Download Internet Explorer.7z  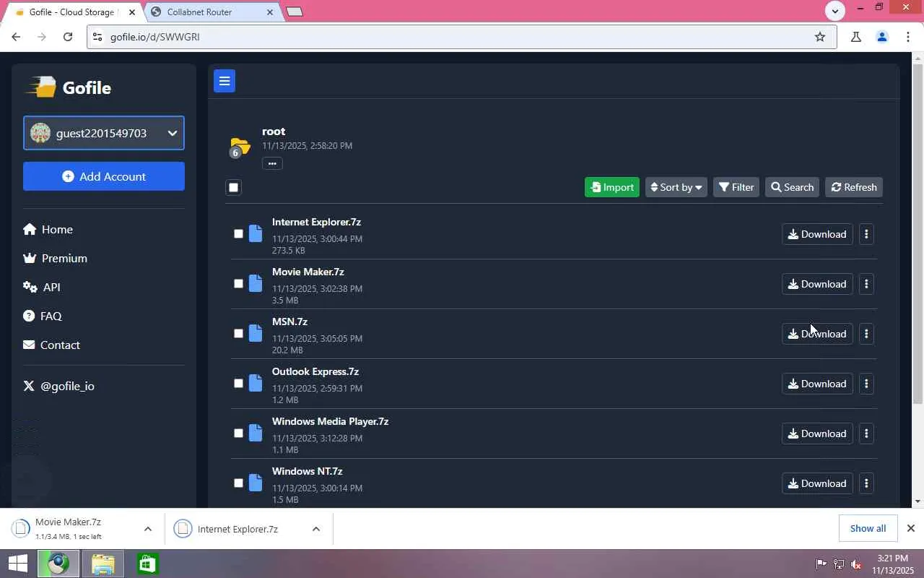pos(817,234)
